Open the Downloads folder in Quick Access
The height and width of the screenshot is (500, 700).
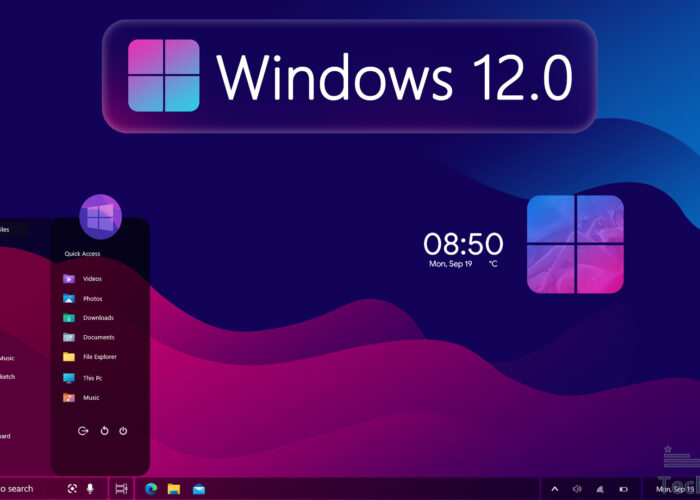pyautogui.click(x=88, y=318)
